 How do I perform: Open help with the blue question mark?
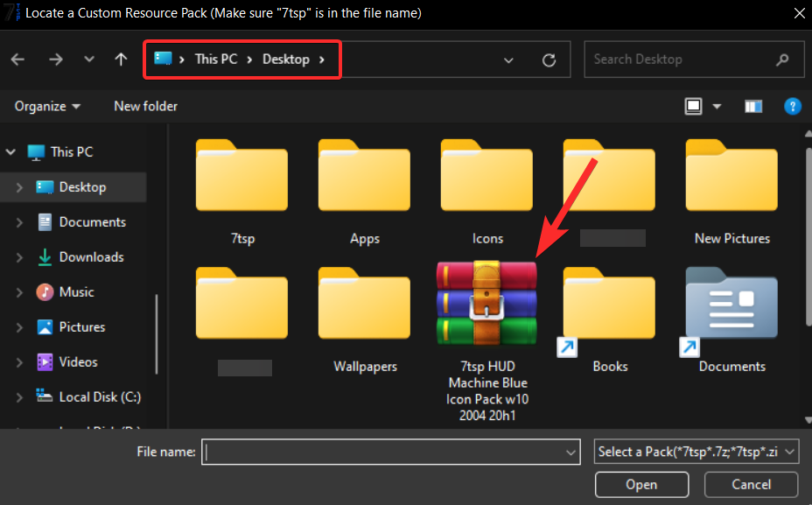[x=793, y=106]
